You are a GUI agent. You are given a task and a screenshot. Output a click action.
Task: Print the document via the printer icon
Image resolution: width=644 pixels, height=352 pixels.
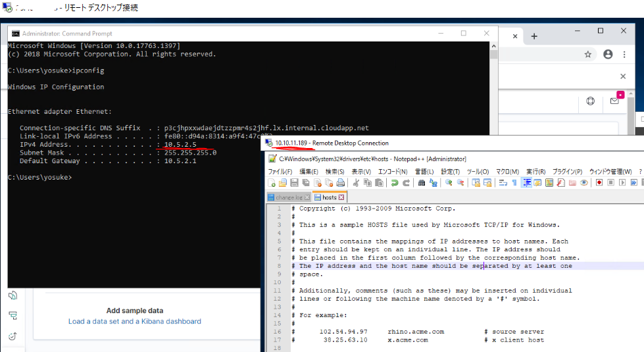341,183
